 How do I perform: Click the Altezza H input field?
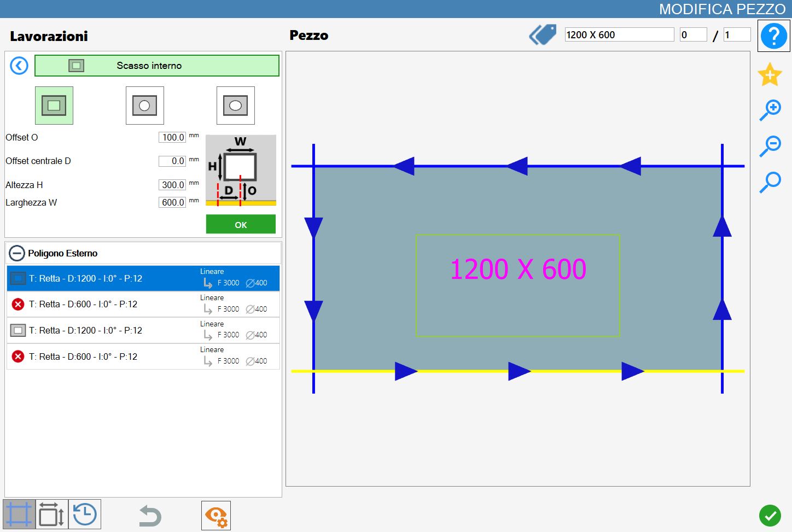(172, 185)
